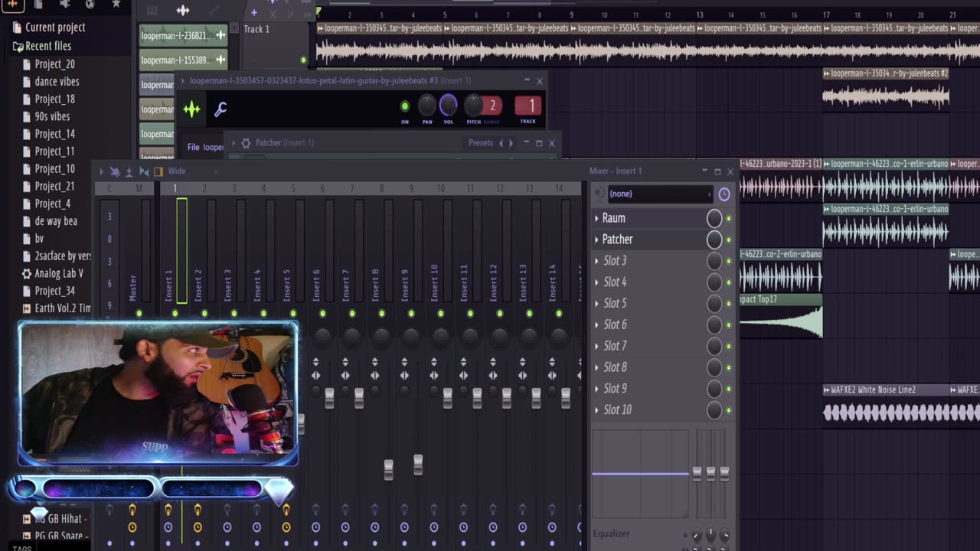Viewport: 980px width, 551px height.
Task: Expand the Slot 3 arrow
Action: pyautogui.click(x=596, y=261)
